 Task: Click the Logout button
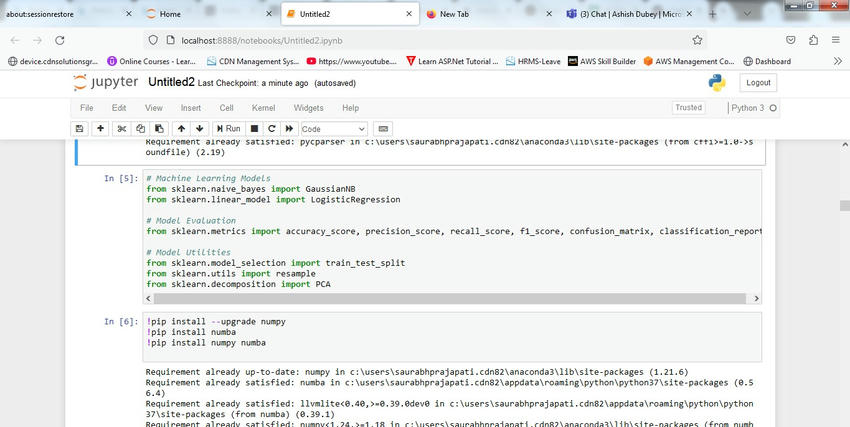758,83
